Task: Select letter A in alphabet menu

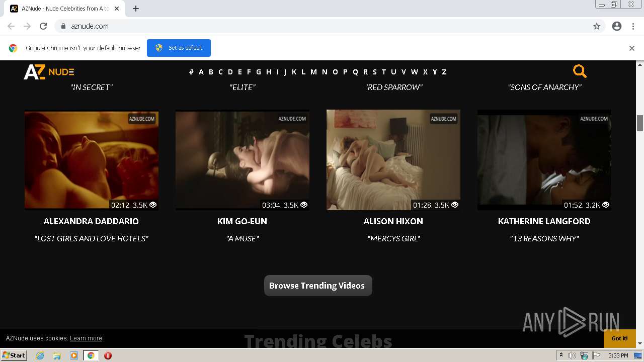Action: 201,72
